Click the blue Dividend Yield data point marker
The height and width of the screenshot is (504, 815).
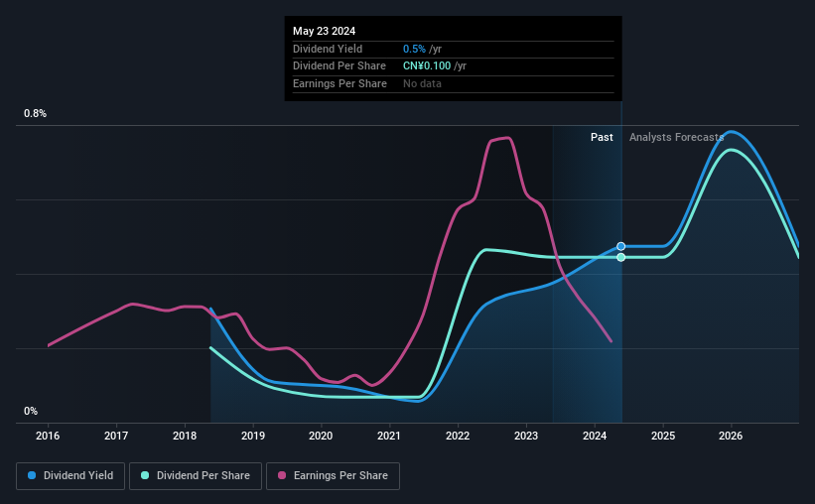pos(621,246)
